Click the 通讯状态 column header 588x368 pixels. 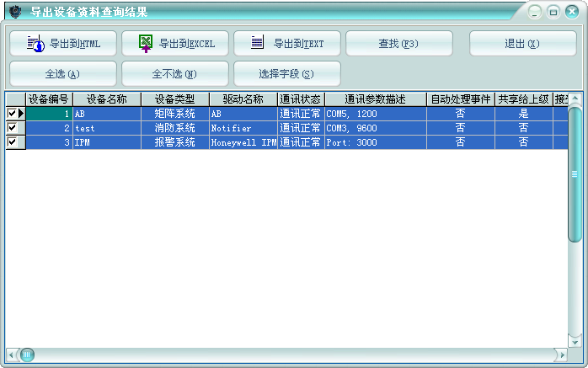[300, 99]
